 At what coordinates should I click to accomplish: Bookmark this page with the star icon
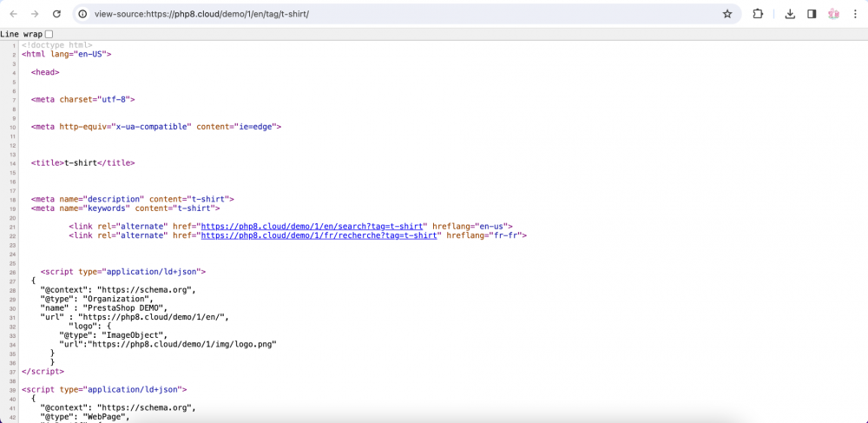point(727,14)
